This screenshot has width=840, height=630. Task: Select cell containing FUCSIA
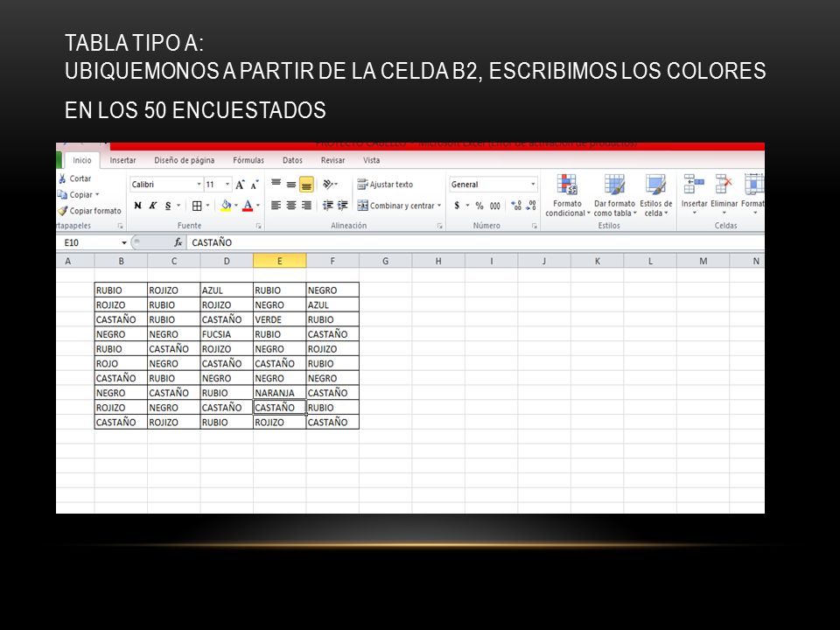tap(227, 334)
